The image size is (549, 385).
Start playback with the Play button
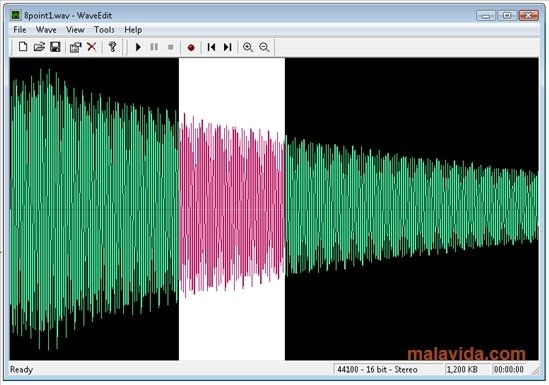pyautogui.click(x=138, y=47)
